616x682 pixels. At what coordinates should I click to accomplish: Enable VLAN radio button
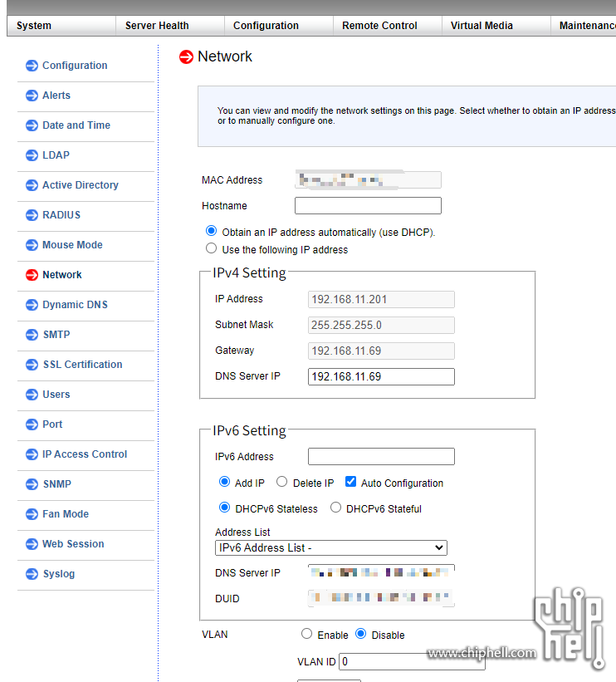click(x=306, y=634)
